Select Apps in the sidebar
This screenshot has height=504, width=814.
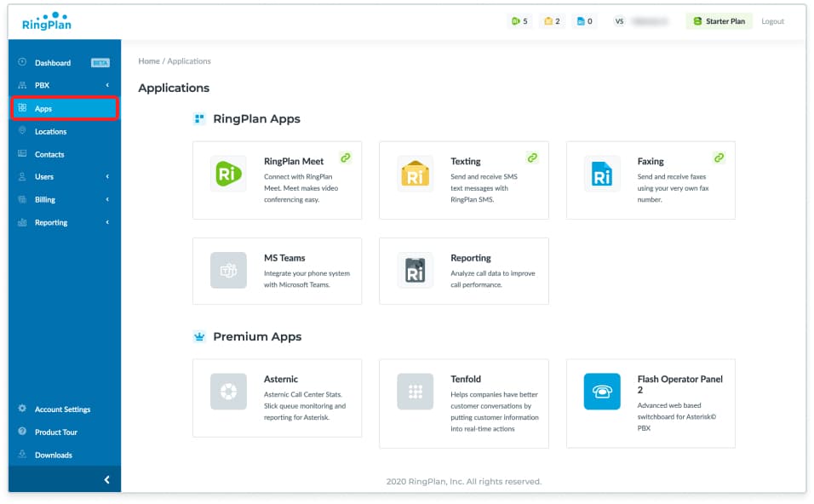(65, 108)
